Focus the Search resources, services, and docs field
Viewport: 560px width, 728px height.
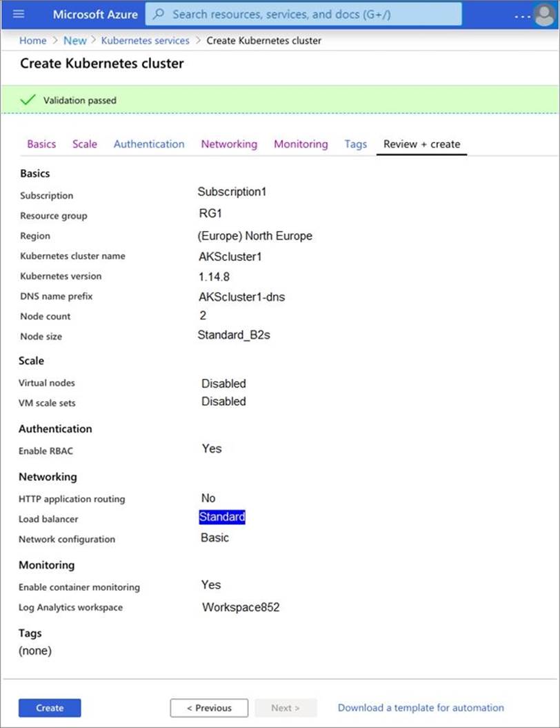coord(310,14)
